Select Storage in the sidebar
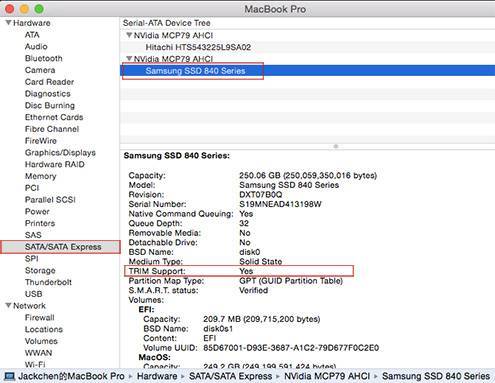The image size is (495, 383). tap(40, 270)
